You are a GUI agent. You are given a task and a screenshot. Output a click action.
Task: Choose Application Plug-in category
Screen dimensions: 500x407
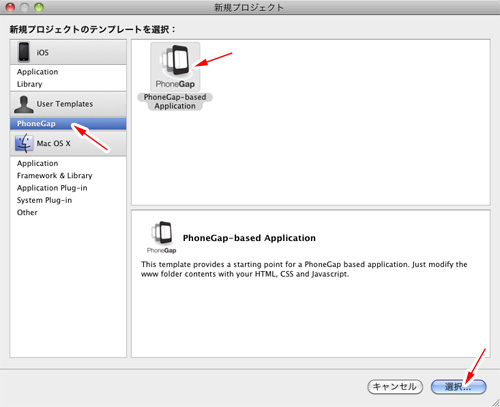(52, 188)
